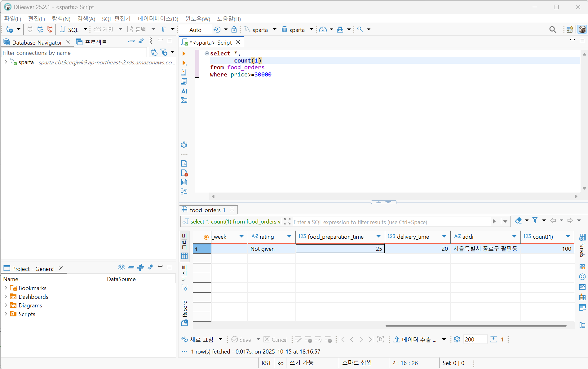This screenshot has height=369, width=588.
Task: Open the SQL console icon
Action: 184,100
